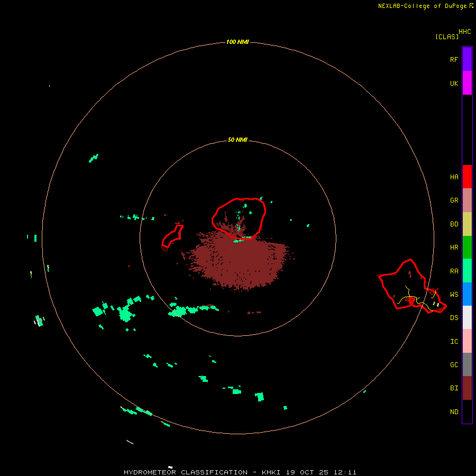Click the HA red legend swatch
The height and width of the screenshot is (476, 476).
pos(467,177)
